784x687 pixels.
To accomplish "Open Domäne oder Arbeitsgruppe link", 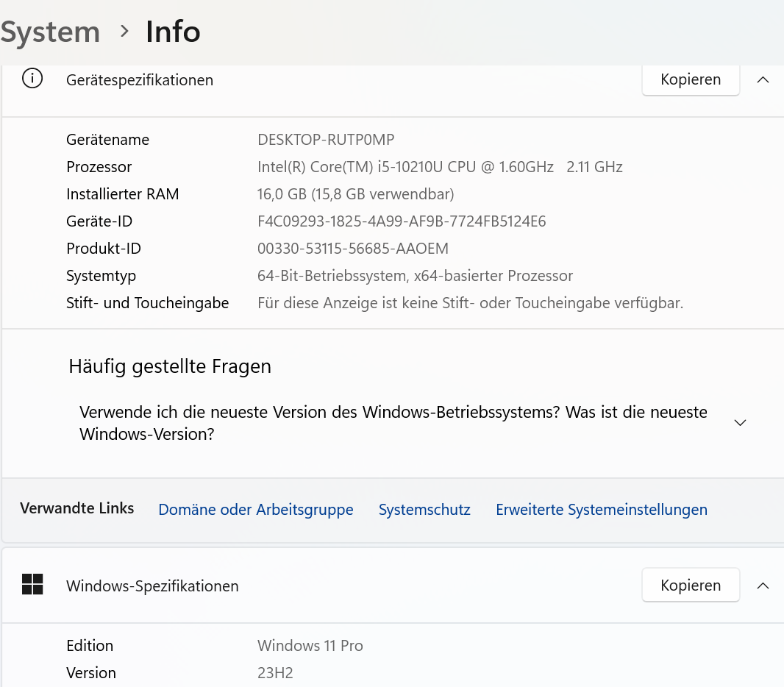I will coord(255,510).
